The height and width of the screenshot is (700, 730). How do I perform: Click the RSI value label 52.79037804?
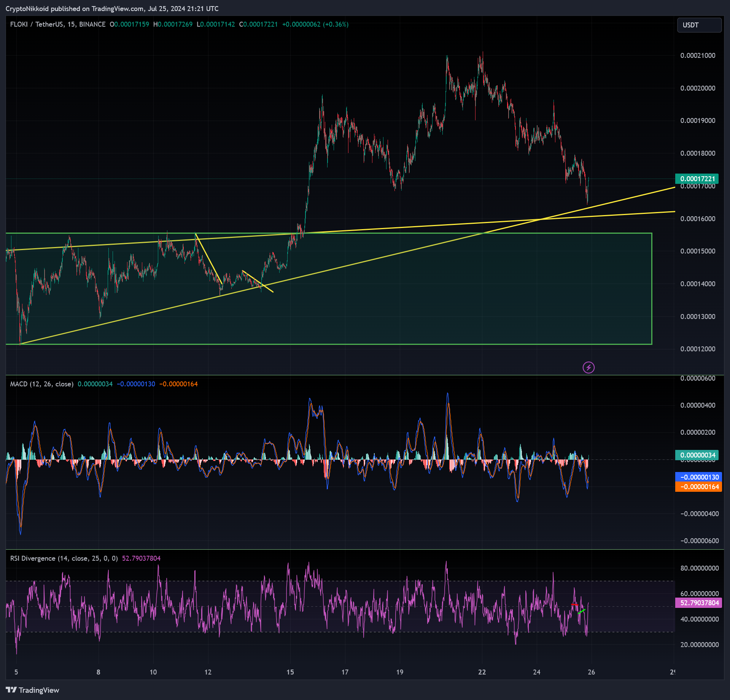[x=698, y=603]
